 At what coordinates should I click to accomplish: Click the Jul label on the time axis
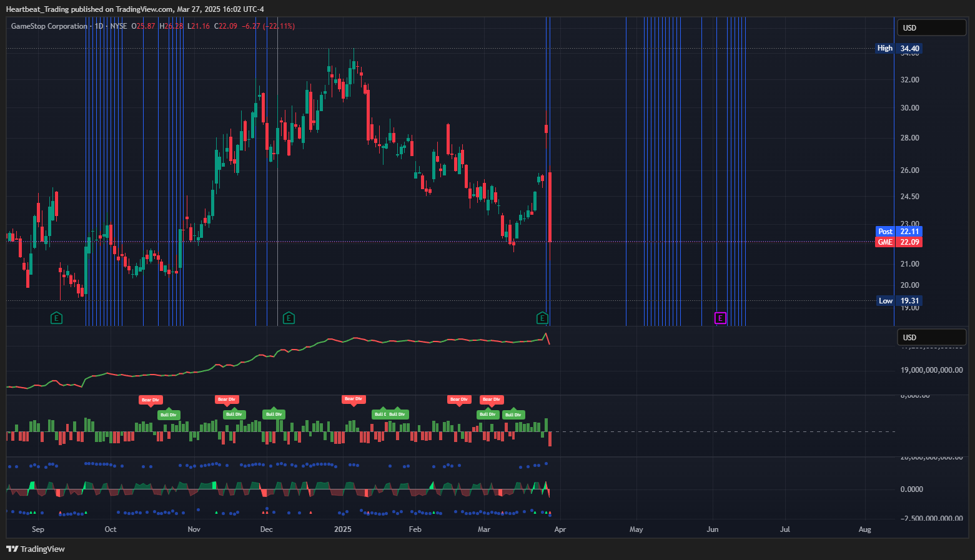pyautogui.click(x=785, y=529)
